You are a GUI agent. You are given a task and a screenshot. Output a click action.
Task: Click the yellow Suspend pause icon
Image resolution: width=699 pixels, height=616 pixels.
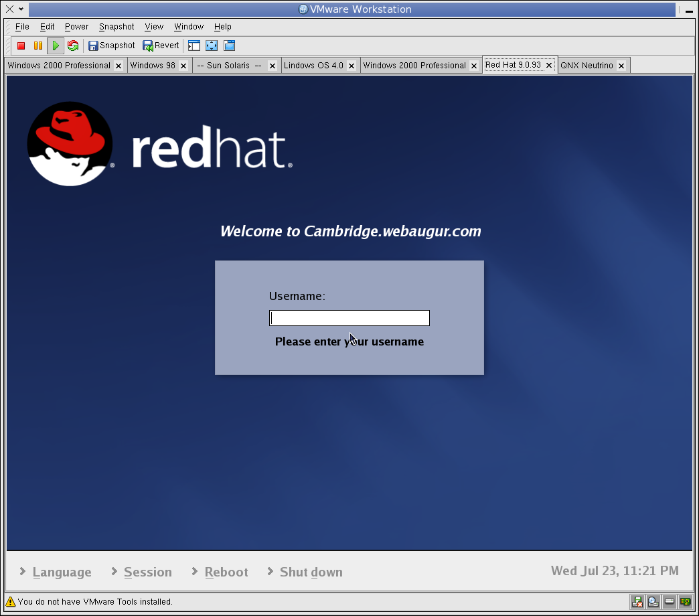pos(38,46)
